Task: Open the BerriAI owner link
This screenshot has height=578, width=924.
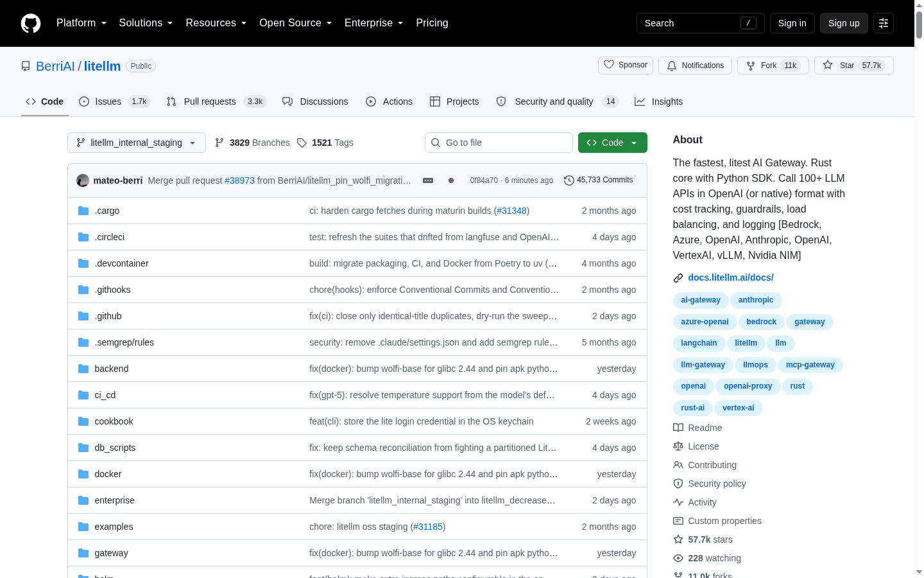Action: point(55,66)
